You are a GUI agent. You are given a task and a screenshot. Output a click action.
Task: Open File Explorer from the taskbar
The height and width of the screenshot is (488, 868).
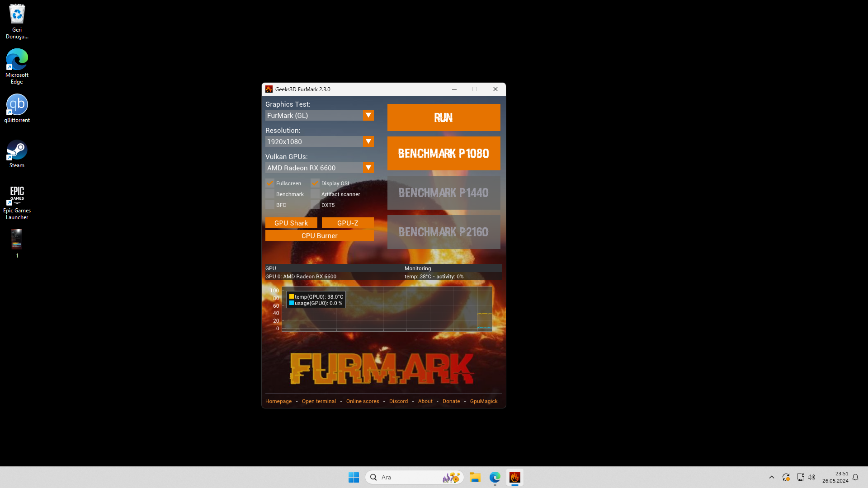point(475,477)
